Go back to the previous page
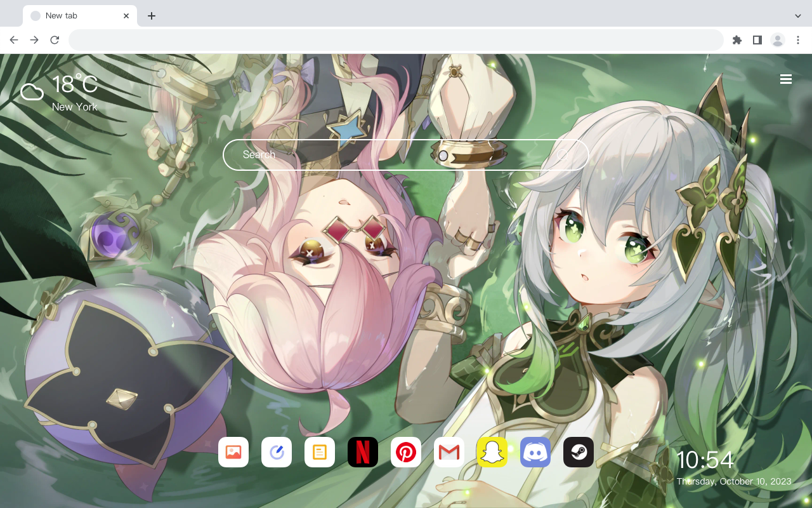This screenshot has width=812, height=508. tap(14, 40)
